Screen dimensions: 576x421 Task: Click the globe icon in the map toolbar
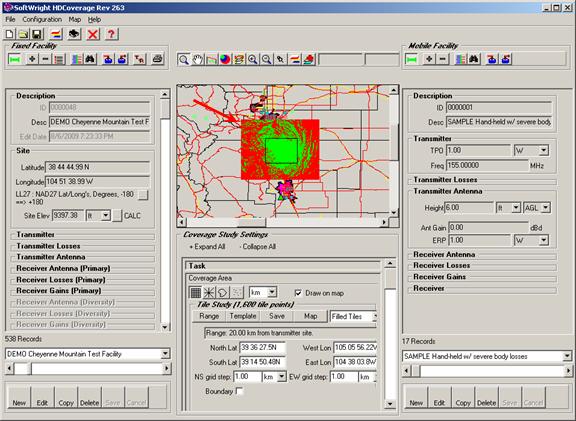225,59
